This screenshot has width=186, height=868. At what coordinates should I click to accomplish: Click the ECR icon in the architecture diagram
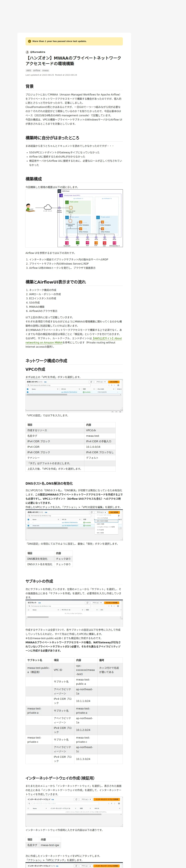(96, 243)
